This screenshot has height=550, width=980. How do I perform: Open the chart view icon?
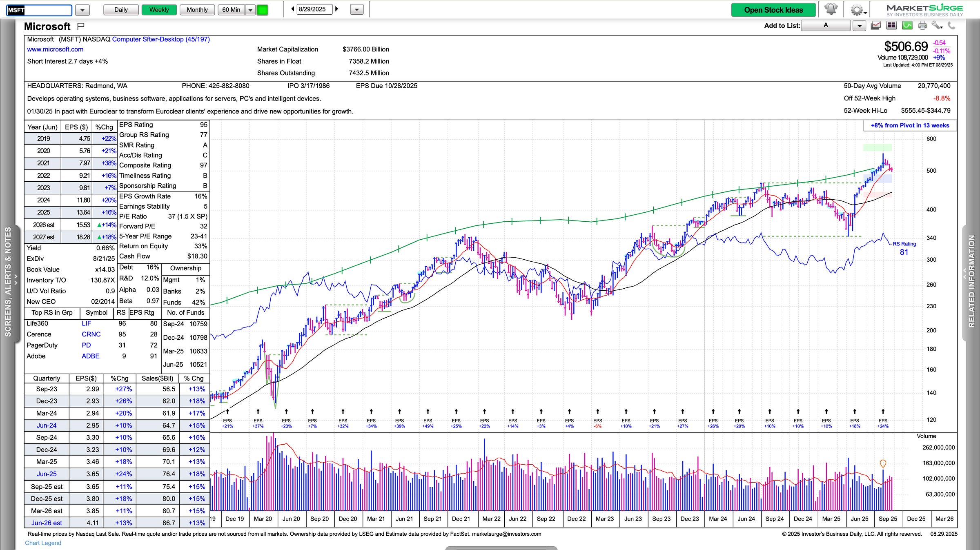(876, 26)
